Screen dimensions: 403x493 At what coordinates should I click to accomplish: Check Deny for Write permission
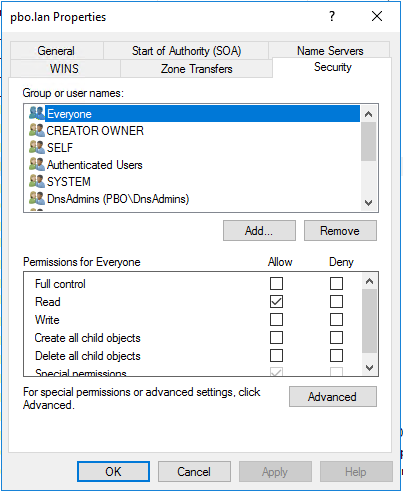336,320
